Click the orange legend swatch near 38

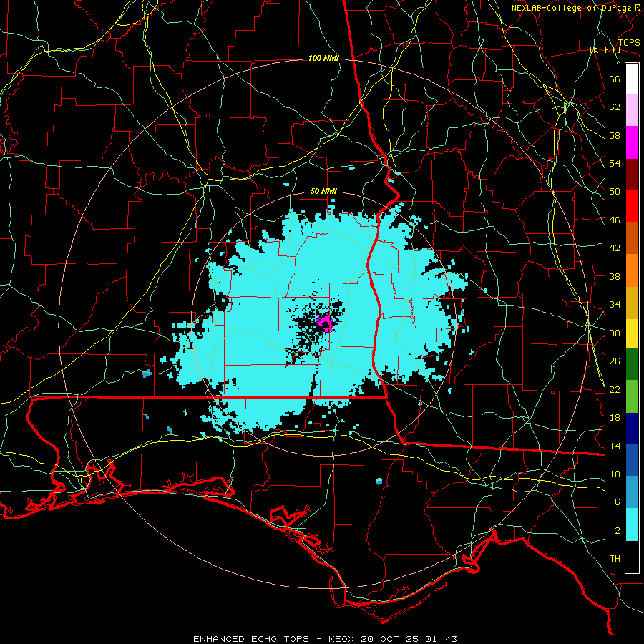click(632, 270)
